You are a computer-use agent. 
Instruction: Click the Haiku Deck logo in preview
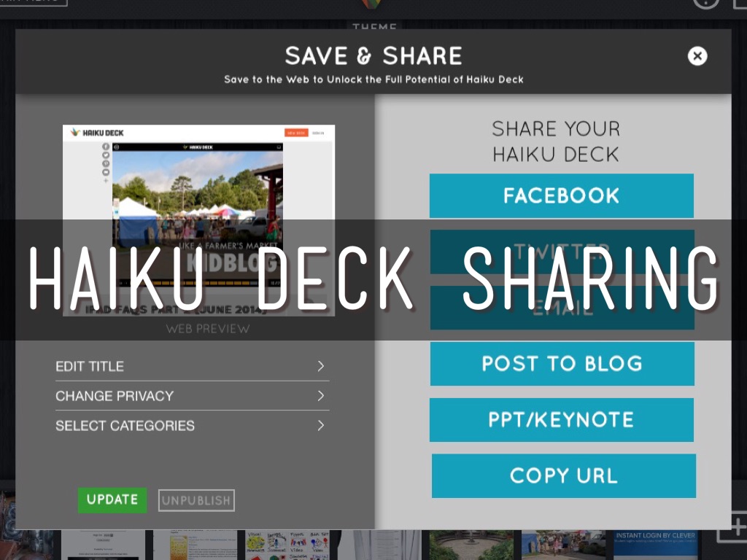pyautogui.click(x=97, y=133)
